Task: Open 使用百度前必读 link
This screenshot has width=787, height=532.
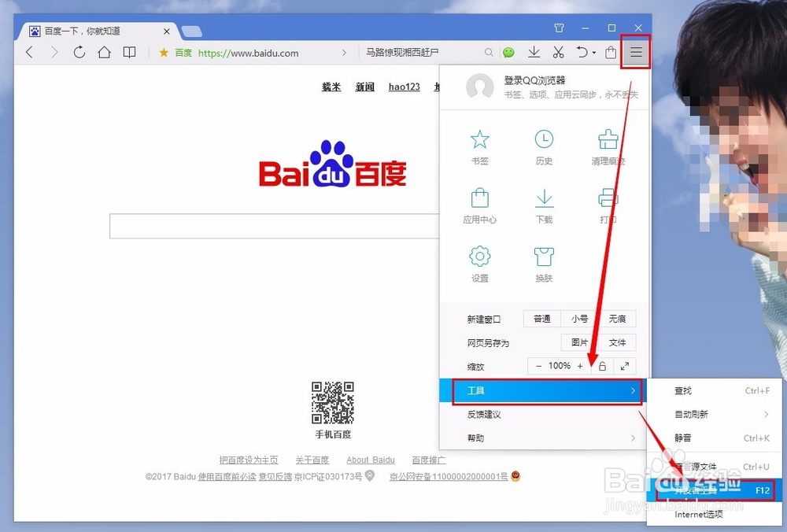Action: pos(227,476)
